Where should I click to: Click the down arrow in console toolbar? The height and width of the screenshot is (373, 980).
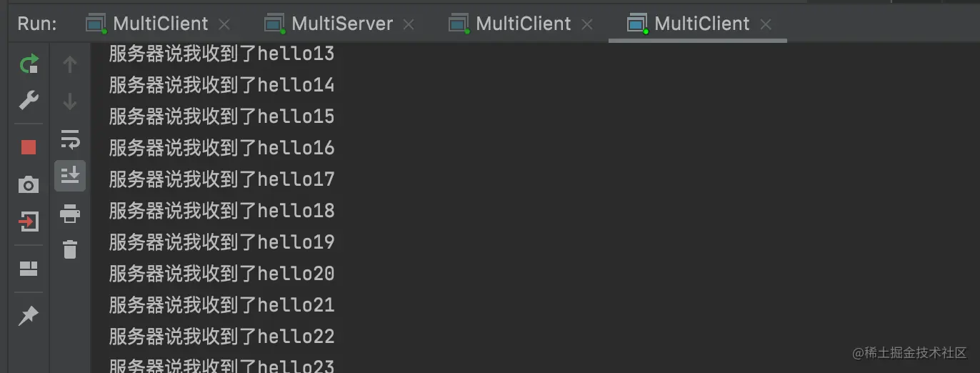point(70,101)
